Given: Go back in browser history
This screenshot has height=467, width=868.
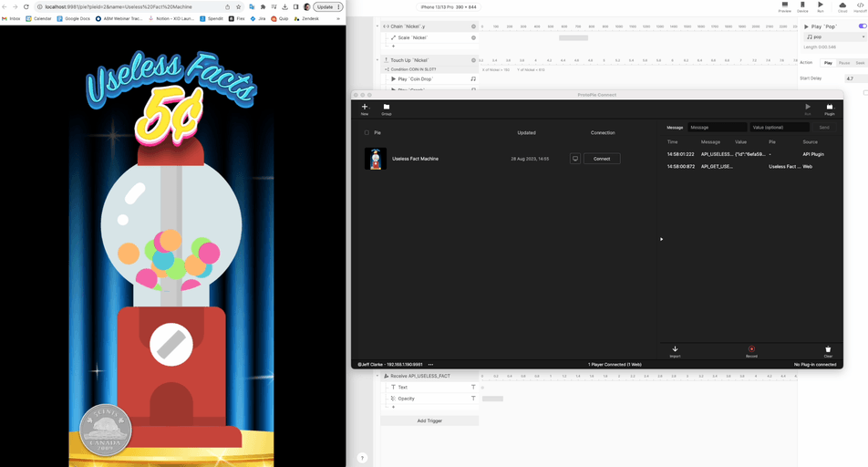Looking at the screenshot, I should tap(5, 6).
